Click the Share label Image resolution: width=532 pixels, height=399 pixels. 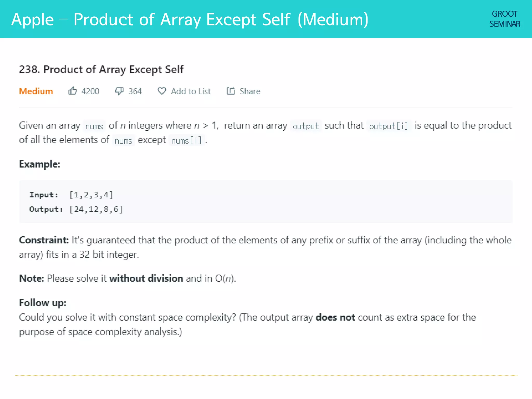(250, 91)
